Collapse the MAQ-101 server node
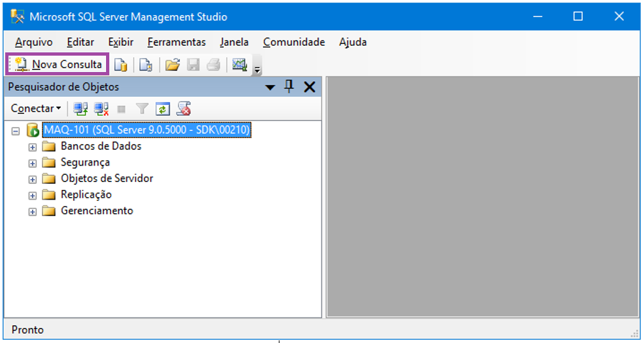This screenshot has height=343, width=644. click(16, 131)
